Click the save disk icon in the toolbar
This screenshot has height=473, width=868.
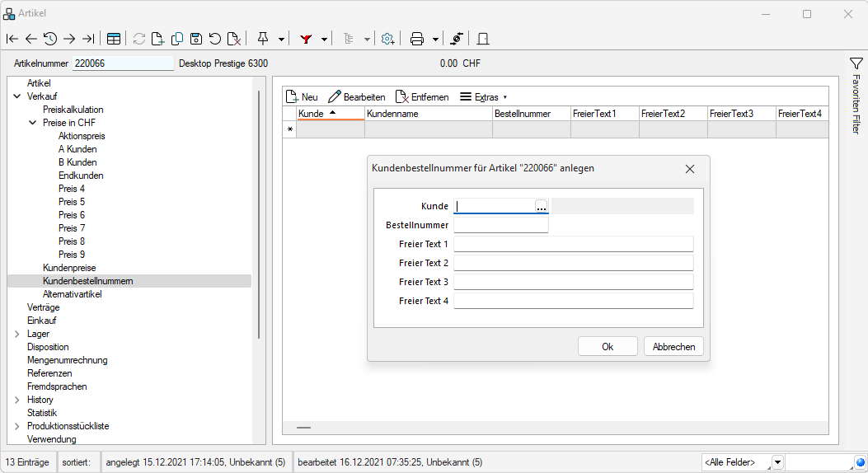point(196,39)
